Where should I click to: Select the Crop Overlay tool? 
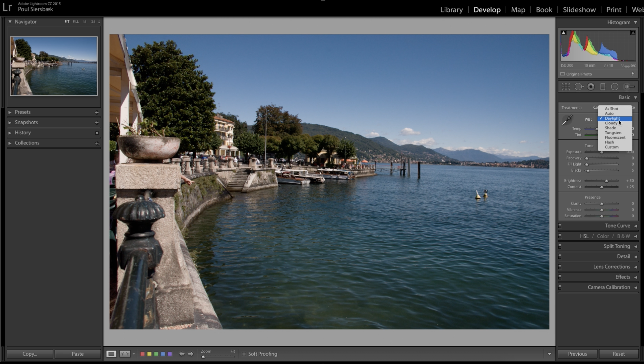tap(566, 87)
